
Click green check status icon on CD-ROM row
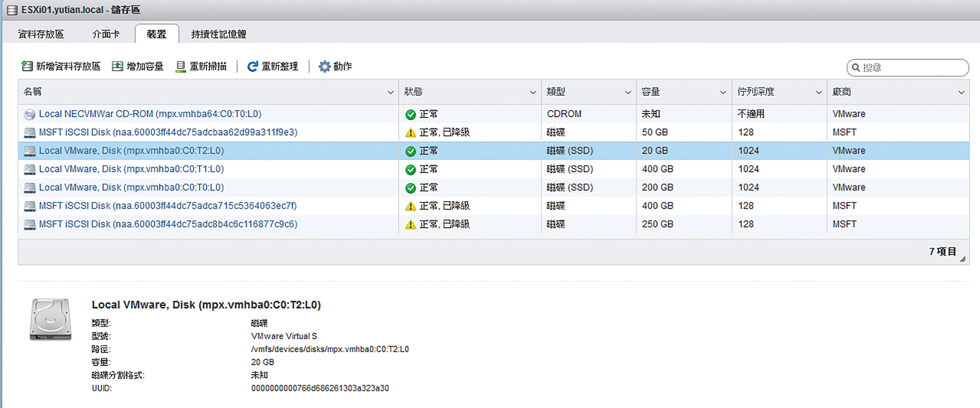(x=410, y=114)
